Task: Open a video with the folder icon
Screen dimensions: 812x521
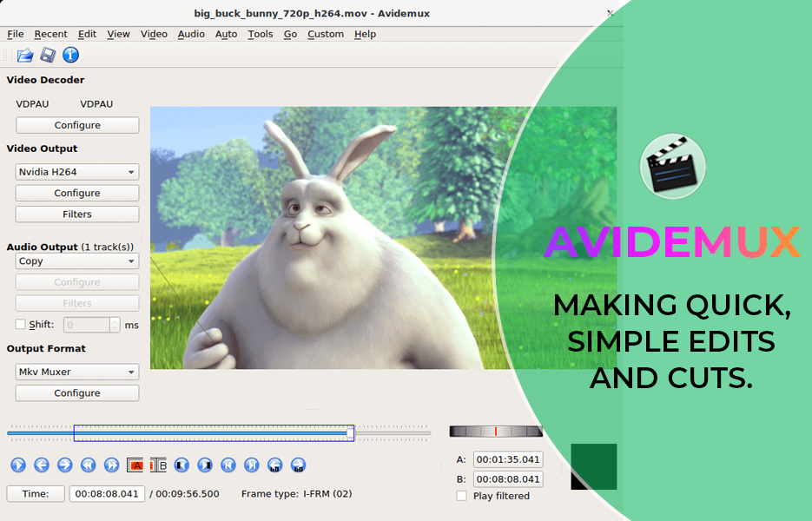Action: 25,55
